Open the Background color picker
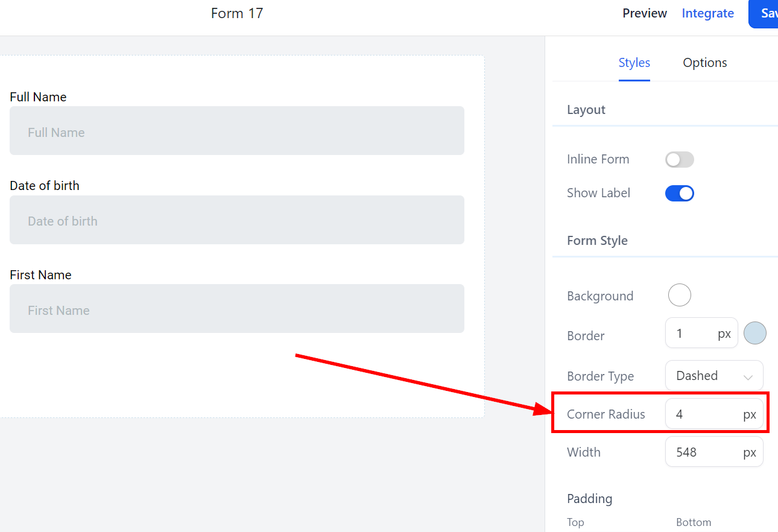 pyautogui.click(x=679, y=296)
